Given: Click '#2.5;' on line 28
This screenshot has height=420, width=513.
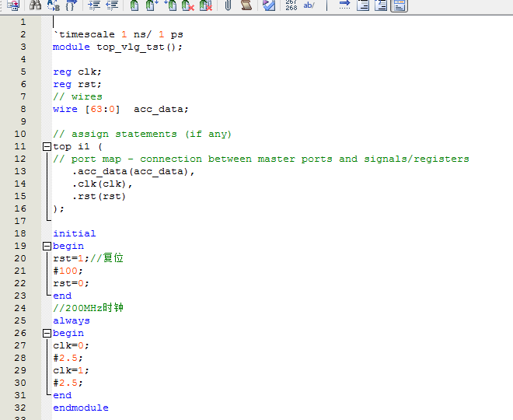Looking at the screenshot, I should [x=68, y=358].
